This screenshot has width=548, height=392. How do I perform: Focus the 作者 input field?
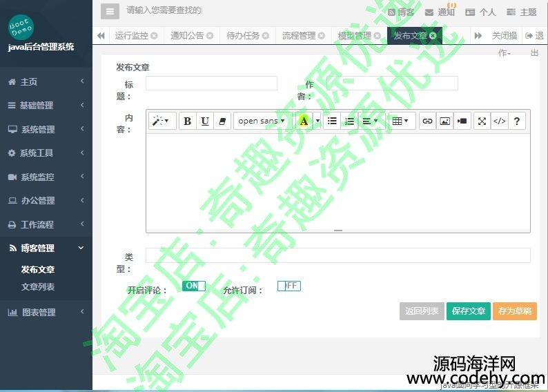(392, 83)
